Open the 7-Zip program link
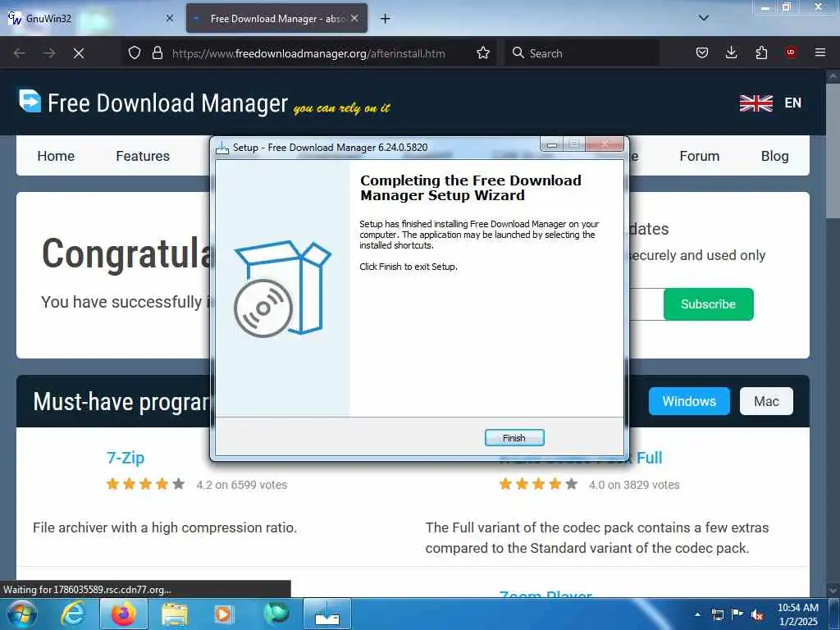 pyautogui.click(x=126, y=458)
